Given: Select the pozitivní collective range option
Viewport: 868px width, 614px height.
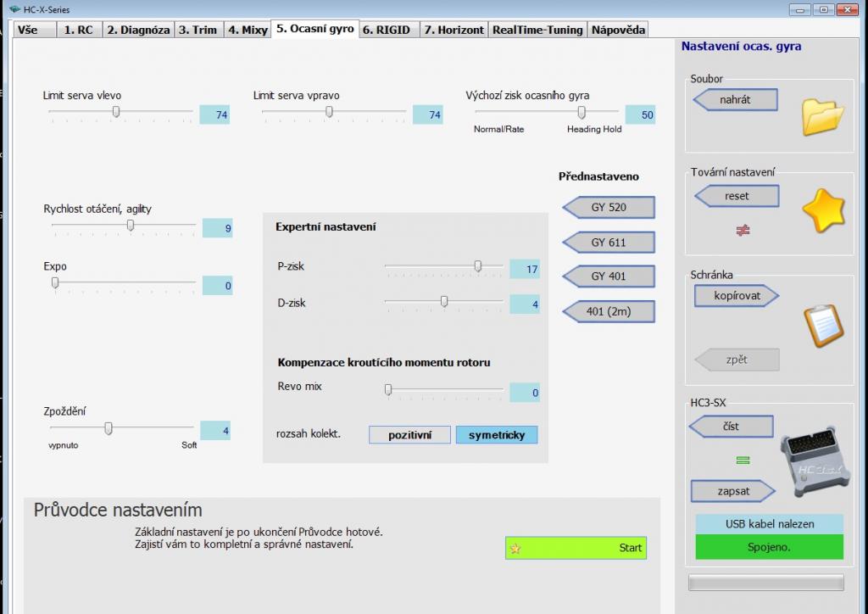Looking at the screenshot, I should [x=409, y=435].
